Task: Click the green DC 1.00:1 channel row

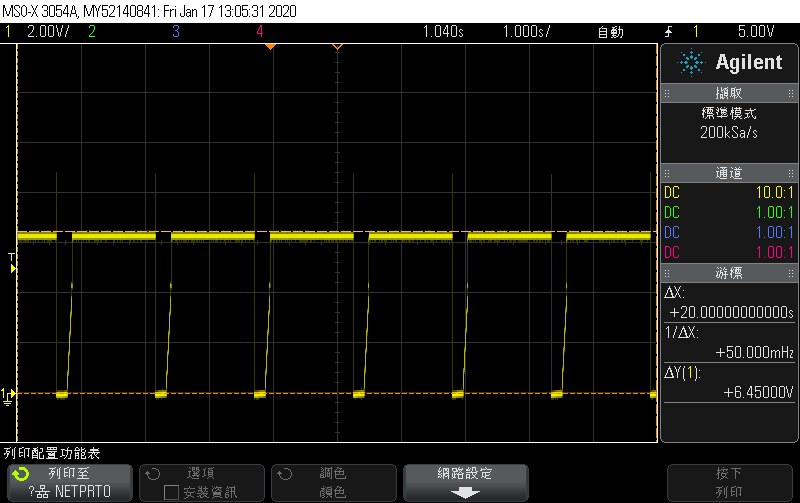Action: coord(729,213)
